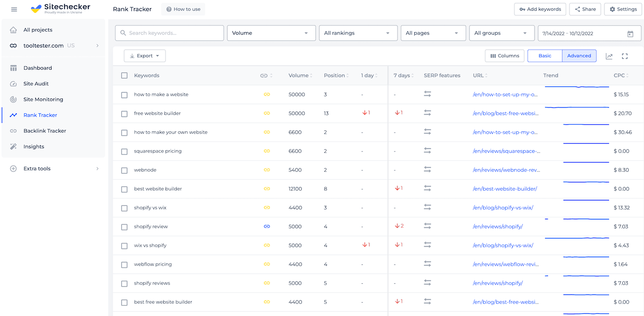
Task: Open the Columns chooser button
Action: pos(505,56)
